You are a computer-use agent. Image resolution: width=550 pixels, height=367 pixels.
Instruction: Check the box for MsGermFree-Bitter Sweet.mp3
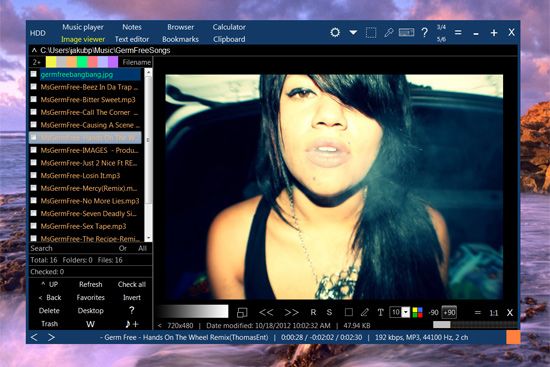coord(34,99)
